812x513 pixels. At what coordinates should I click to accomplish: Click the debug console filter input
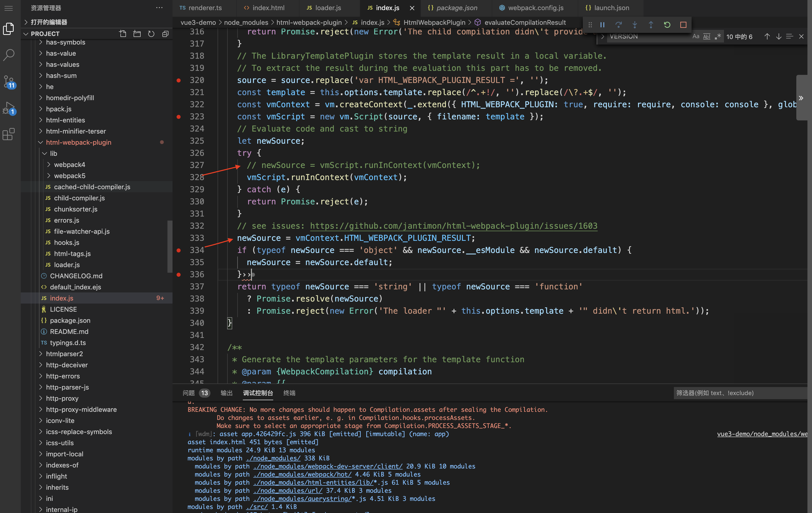[740, 393]
